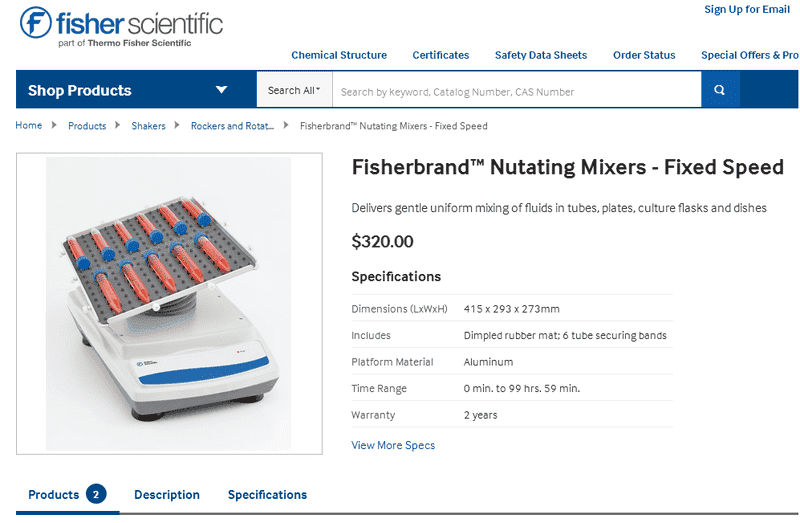The image size is (800, 523).
Task: Check Order Status
Action: 644,55
